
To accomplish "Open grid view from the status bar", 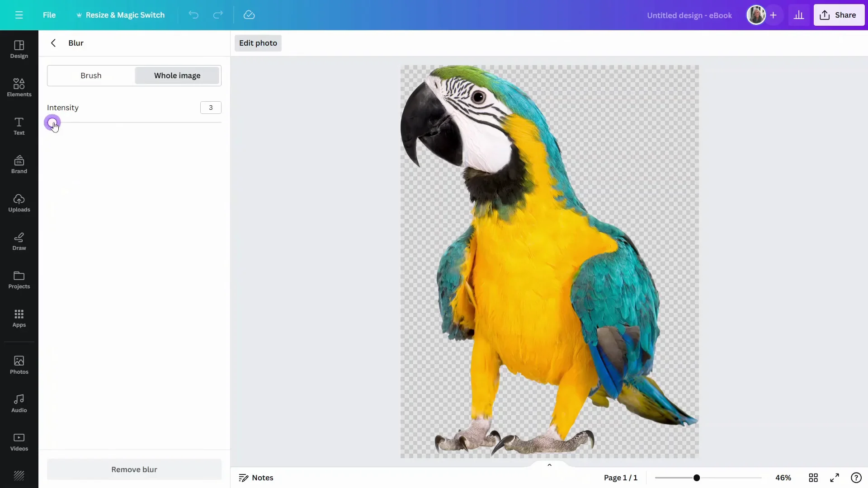I will (x=813, y=478).
